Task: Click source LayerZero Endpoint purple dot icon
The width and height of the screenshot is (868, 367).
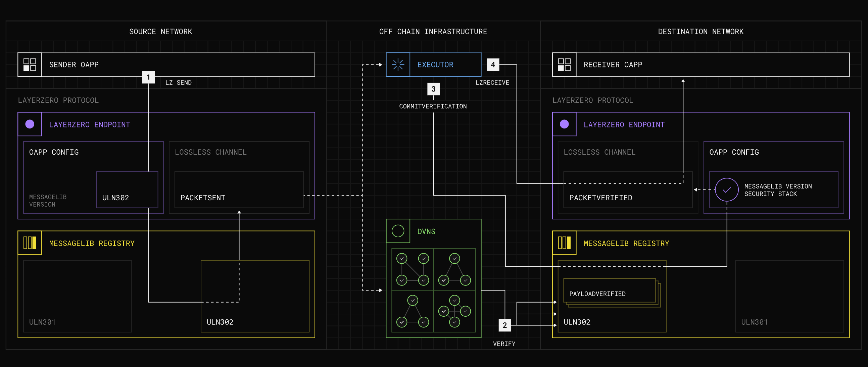Action: click(30, 124)
